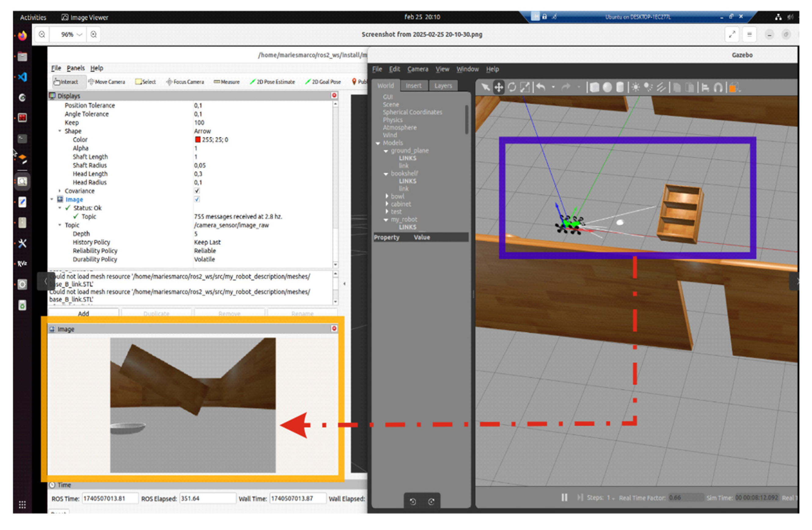This screenshot has width=812, height=530.
Task: Select Gazebo's translate mode tool
Action: (x=498, y=88)
